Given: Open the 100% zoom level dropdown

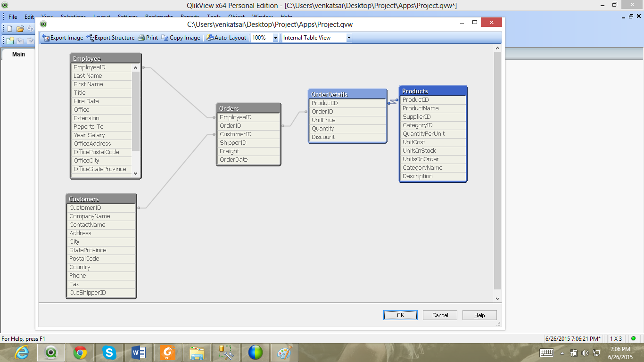Looking at the screenshot, I should pyautogui.click(x=275, y=38).
